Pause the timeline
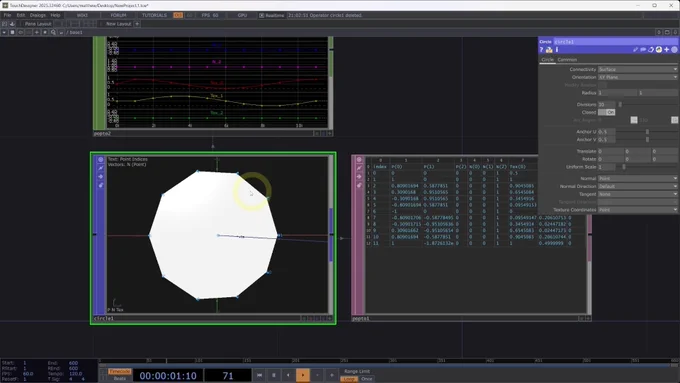680x383 pixels. click(274, 375)
